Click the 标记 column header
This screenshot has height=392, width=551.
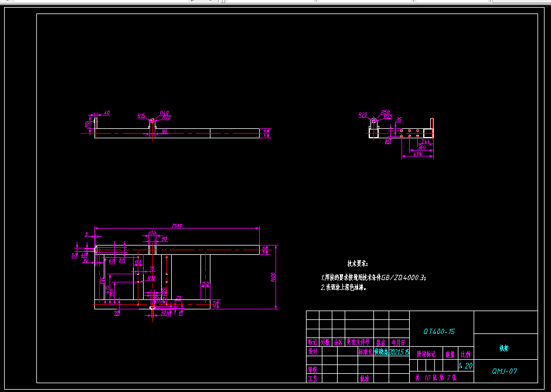pyautogui.click(x=312, y=342)
